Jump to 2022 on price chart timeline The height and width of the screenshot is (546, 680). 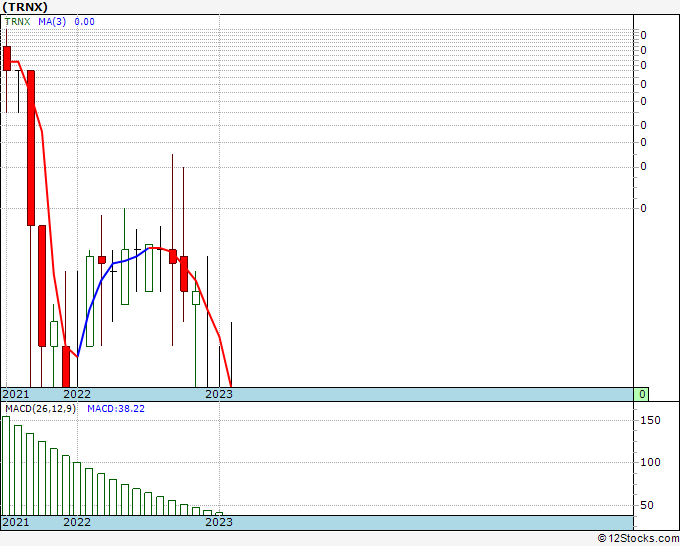coord(77,394)
